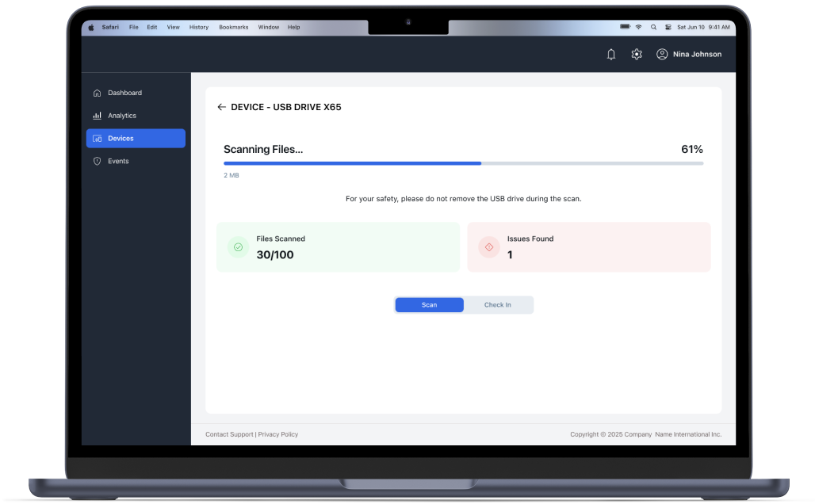Open the Safari menu
The width and height of the screenshot is (815, 504).
point(110,27)
